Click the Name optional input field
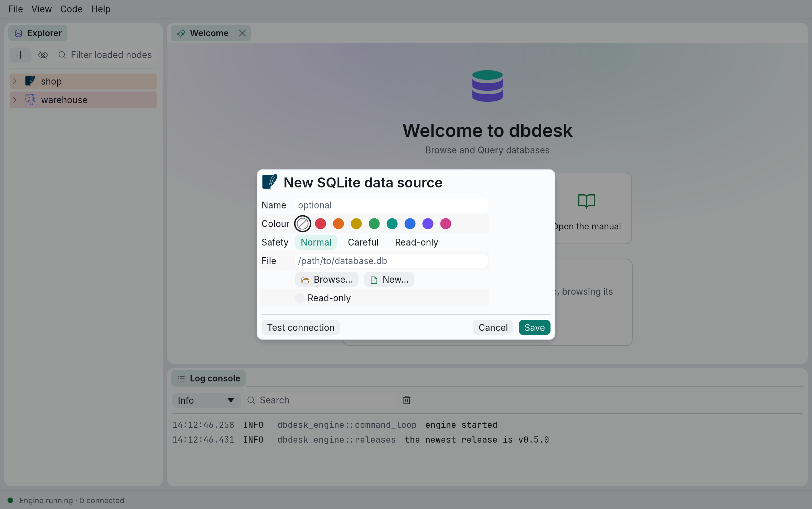This screenshot has width=812, height=509. tap(391, 205)
